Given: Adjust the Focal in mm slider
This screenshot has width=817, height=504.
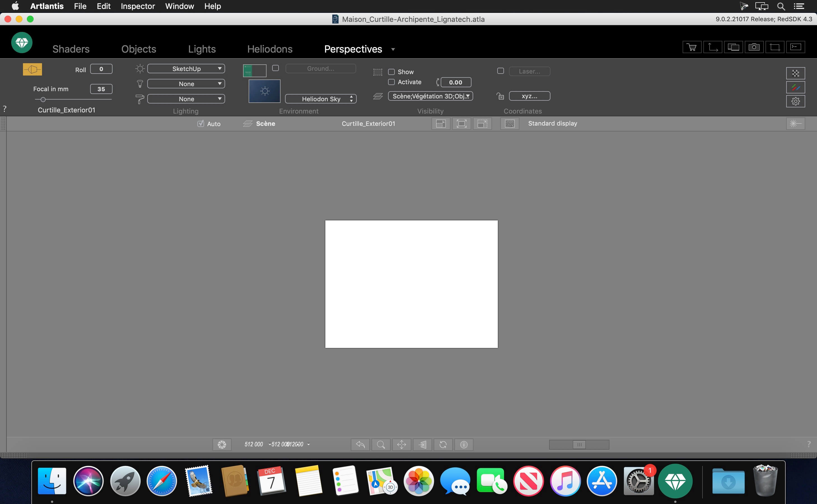Looking at the screenshot, I should 43,100.
